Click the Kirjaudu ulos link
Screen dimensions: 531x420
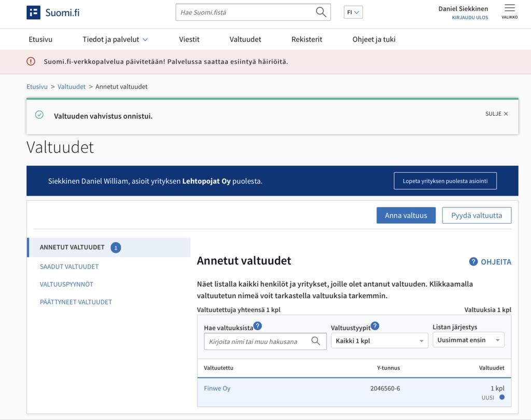click(470, 18)
